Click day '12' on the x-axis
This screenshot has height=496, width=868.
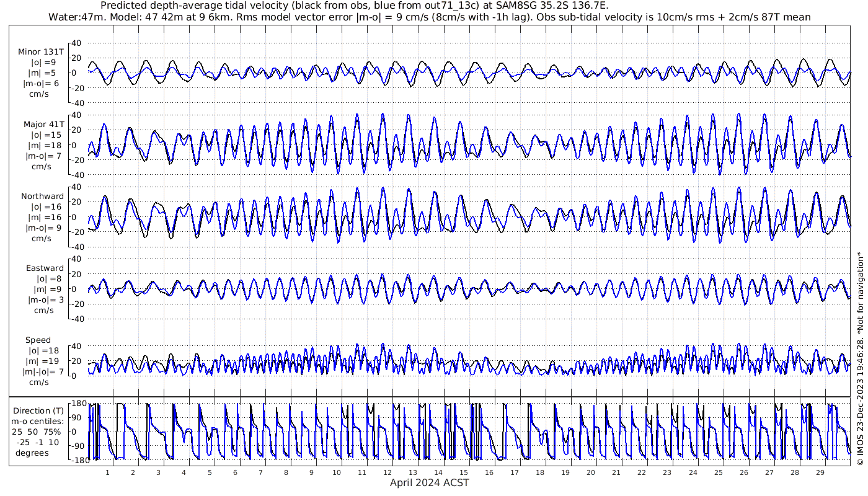[387, 472]
